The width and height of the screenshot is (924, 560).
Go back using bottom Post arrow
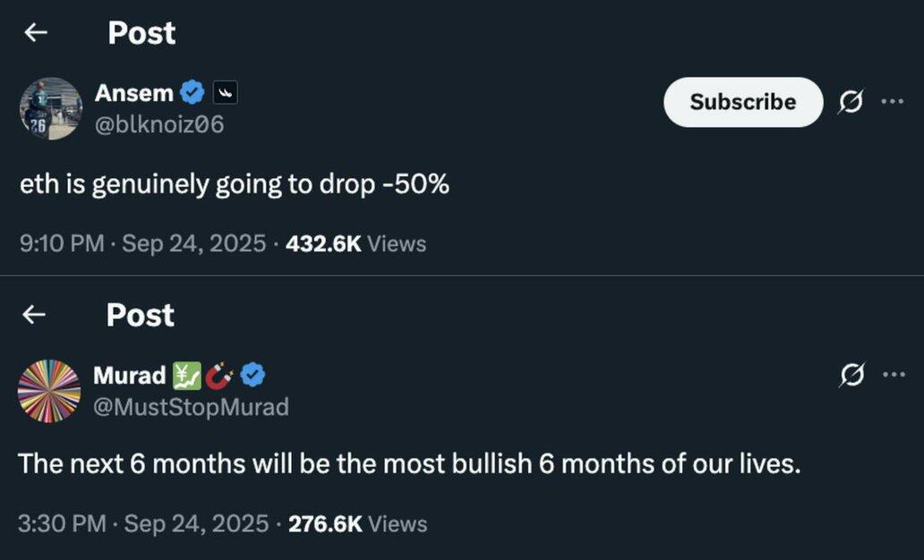tap(34, 315)
